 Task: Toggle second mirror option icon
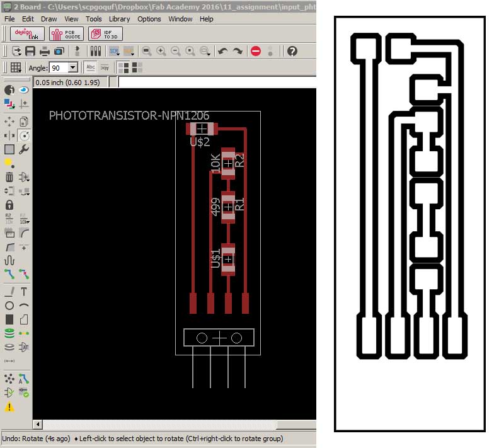pos(137,67)
